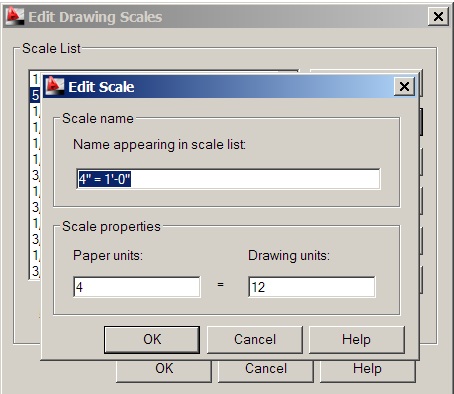The height and width of the screenshot is (394, 454).
Task: Click the 'Name appearing in scale list' label
Action: [x=159, y=145]
